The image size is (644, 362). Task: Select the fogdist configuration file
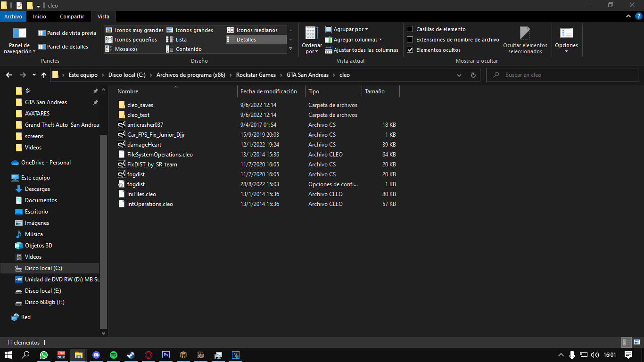pyautogui.click(x=136, y=184)
